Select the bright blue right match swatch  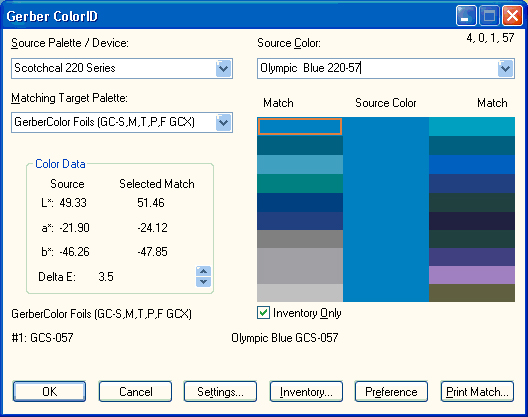coord(472,164)
